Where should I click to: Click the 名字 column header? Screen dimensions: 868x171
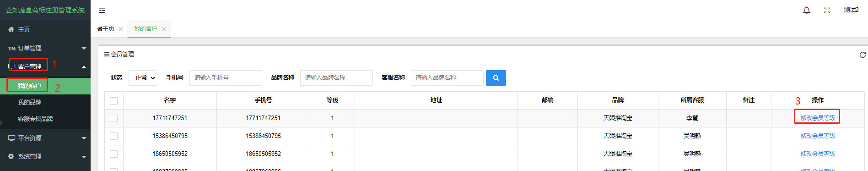click(170, 100)
